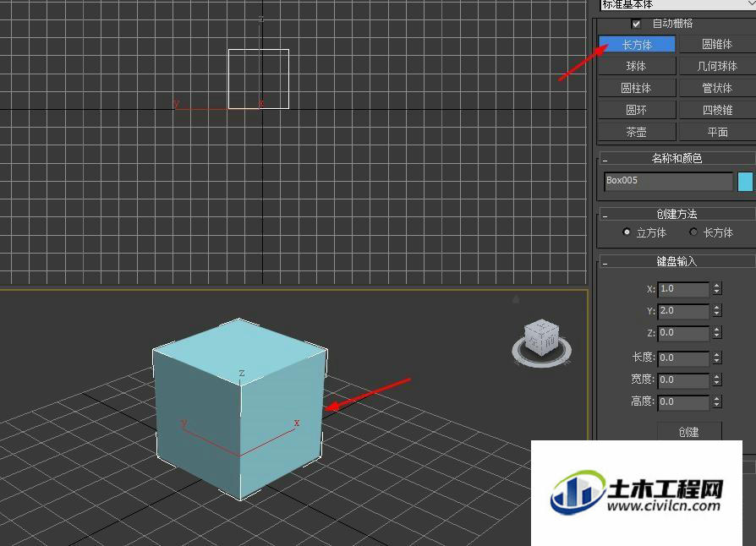Click the Z value spinner arrows
The height and width of the screenshot is (546, 756).
pos(717,332)
